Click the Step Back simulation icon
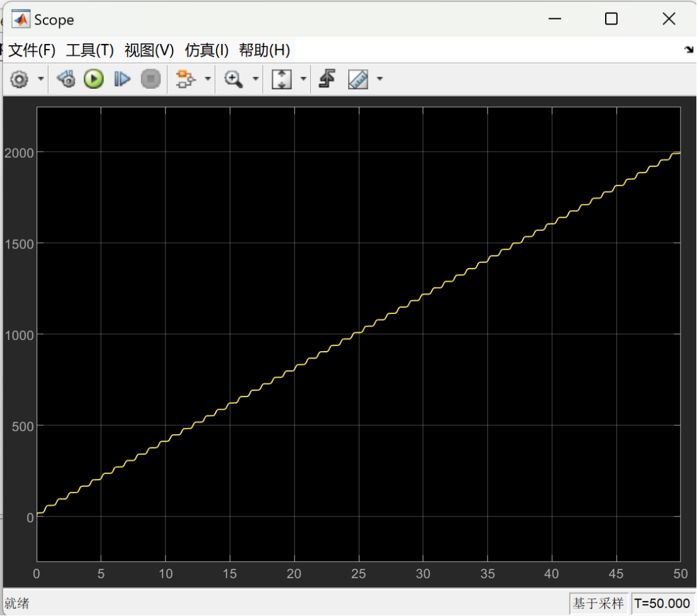 (x=66, y=79)
